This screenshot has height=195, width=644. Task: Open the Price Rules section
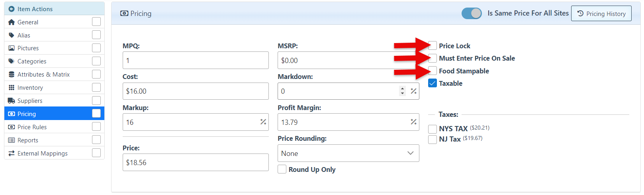[x=32, y=127]
